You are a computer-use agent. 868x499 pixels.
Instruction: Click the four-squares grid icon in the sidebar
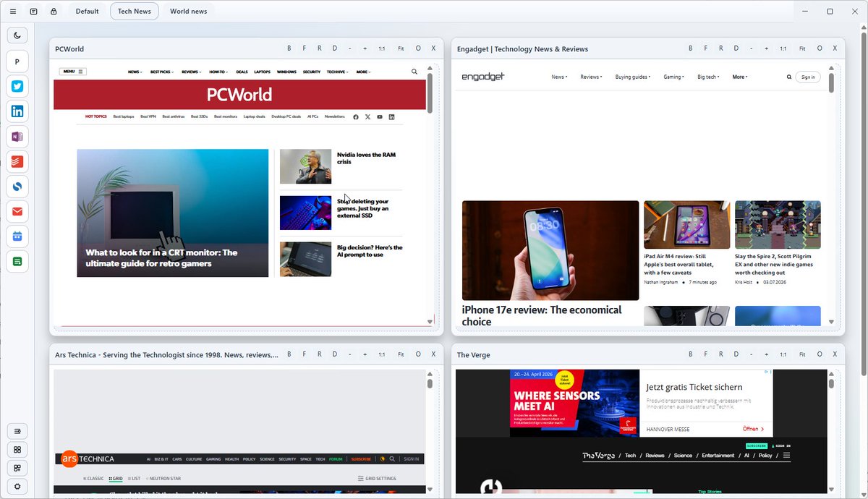[17, 450]
